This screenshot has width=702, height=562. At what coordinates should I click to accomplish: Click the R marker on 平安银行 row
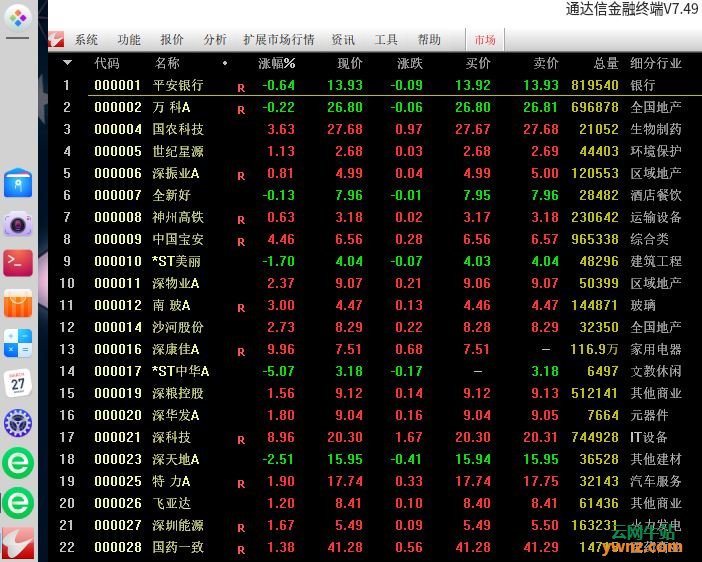click(241, 88)
